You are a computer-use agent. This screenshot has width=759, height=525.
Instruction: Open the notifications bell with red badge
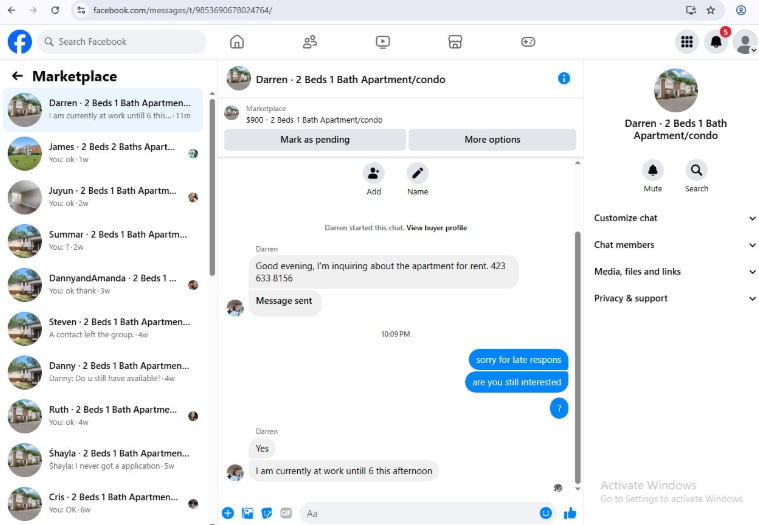pyautogui.click(x=716, y=42)
